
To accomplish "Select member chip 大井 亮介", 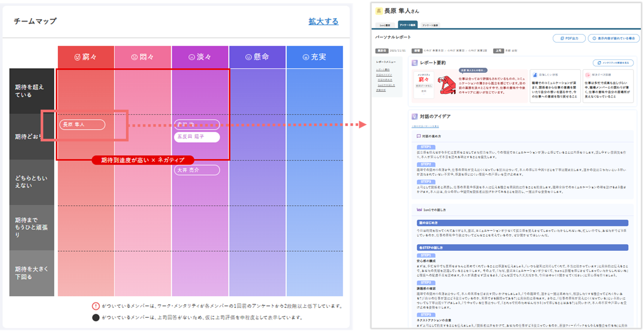I will [196, 170].
